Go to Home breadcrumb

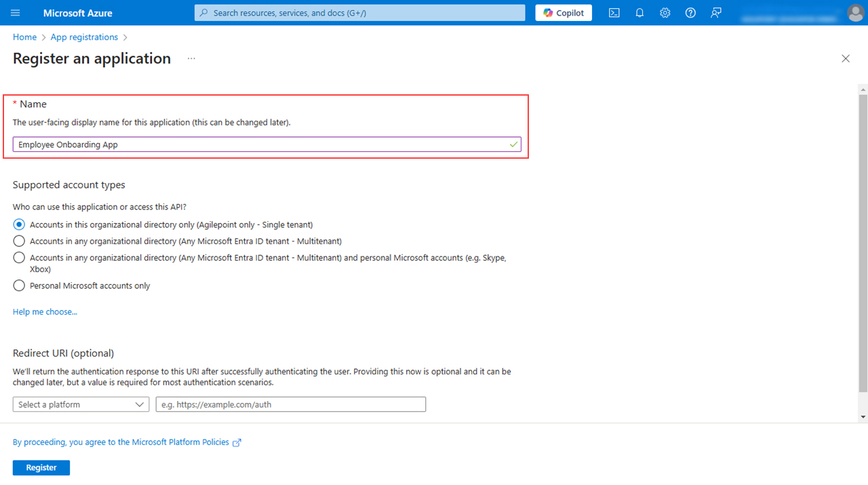(x=24, y=37)
